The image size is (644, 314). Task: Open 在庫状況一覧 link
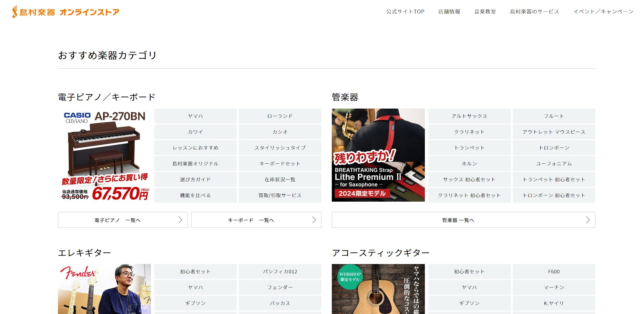pyautogui.click(x=280, y=180)
